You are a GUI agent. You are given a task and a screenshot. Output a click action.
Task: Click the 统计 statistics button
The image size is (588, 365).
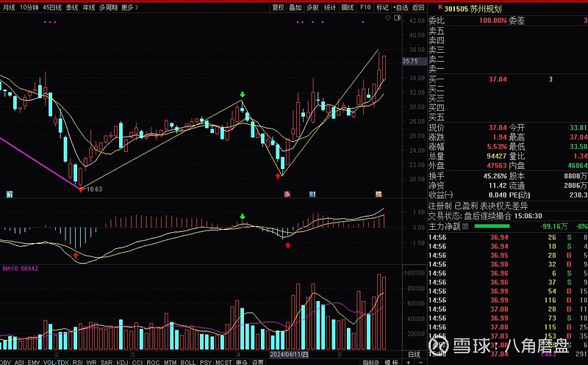tap(330, 7)
